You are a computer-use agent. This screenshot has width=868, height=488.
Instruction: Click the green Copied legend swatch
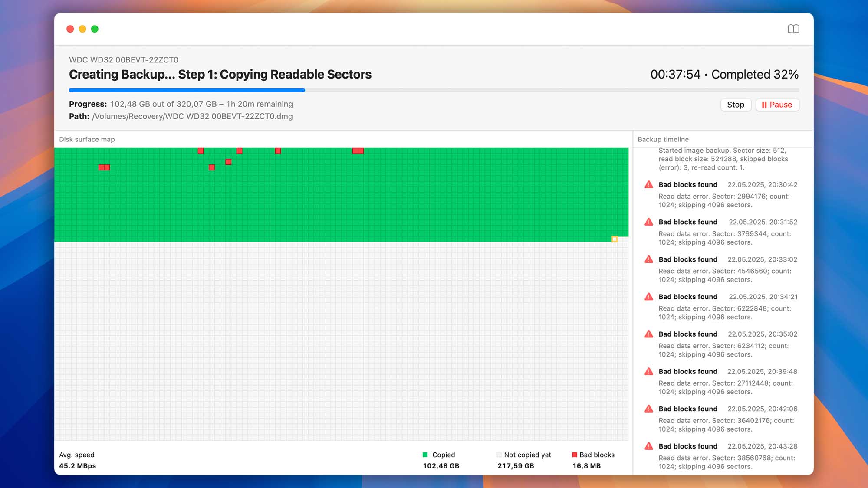(x=425, y=455)
